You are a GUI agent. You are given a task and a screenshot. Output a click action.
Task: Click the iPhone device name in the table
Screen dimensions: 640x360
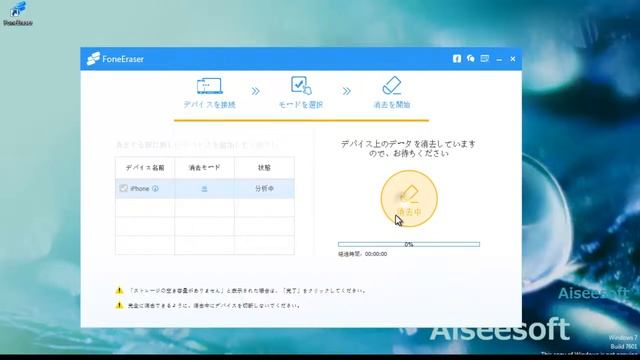[140, 189]
